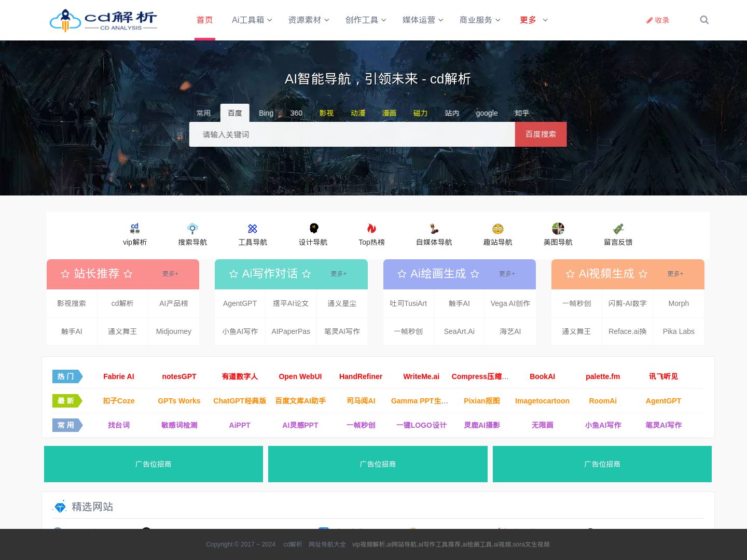Open 更多+ in Ai绘画生成 card
The image size is (747, 560).
click(x=507, y=274)
